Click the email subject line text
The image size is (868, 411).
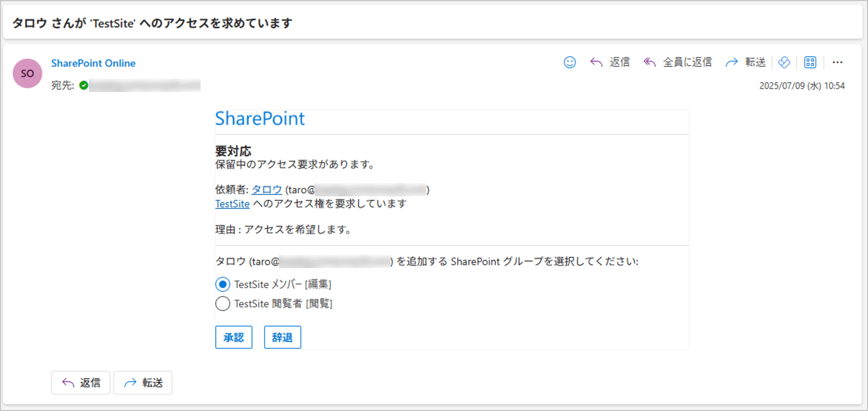pos(152,23)
